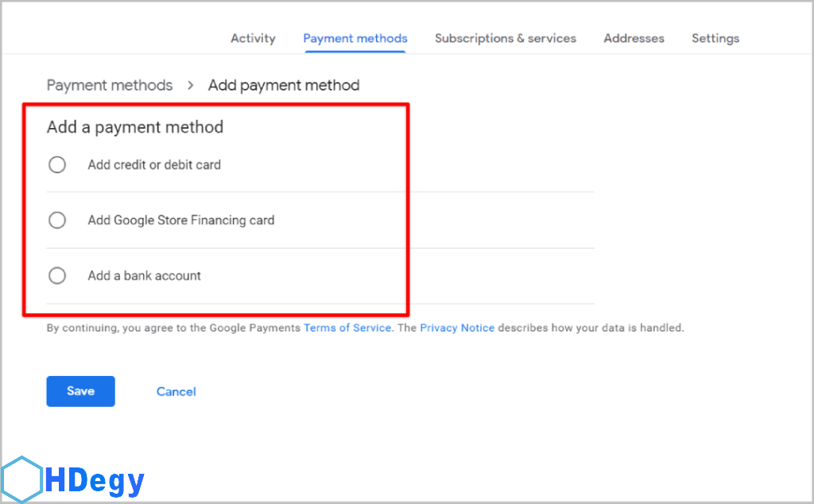Click the 'Add credit or debit card' label
814x504 pixels.
[154, 165]
